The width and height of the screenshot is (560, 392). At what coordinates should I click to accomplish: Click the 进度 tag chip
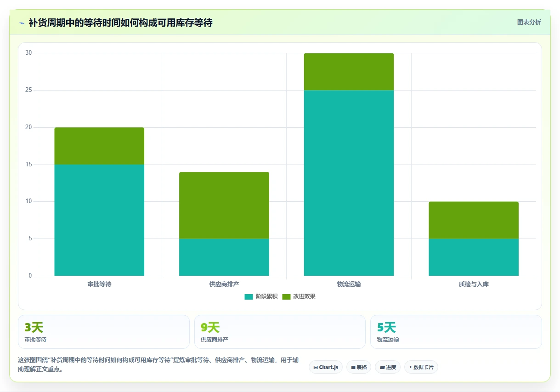[388, 367]
